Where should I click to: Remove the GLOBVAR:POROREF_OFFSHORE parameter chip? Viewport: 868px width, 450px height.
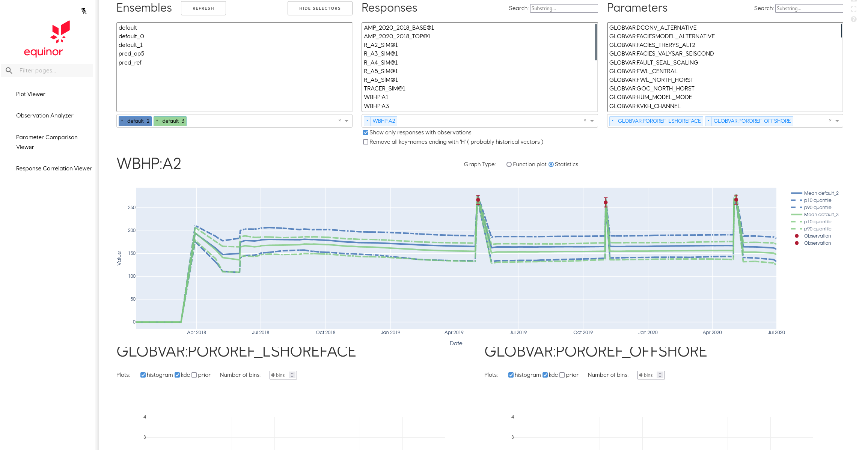tap(709, 121)
